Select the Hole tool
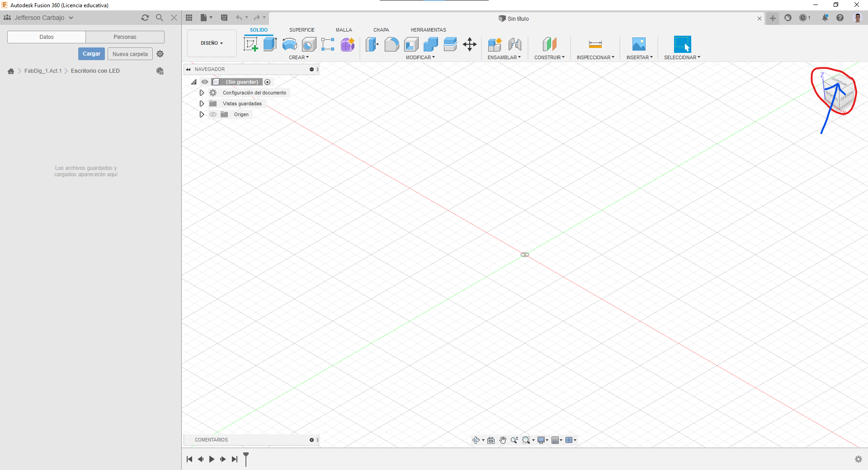This screenshot has width=868, height=470. [x=309, y=44]
